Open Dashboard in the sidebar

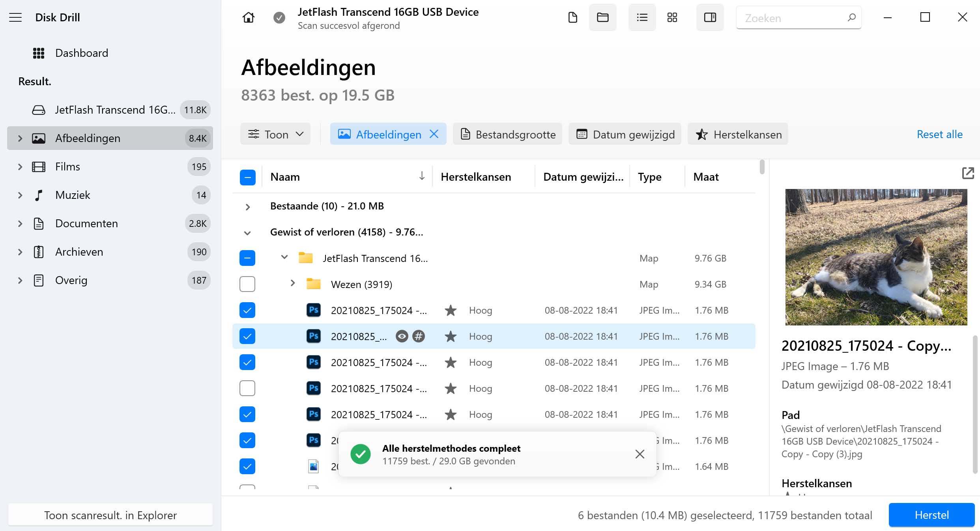[110, 53]
